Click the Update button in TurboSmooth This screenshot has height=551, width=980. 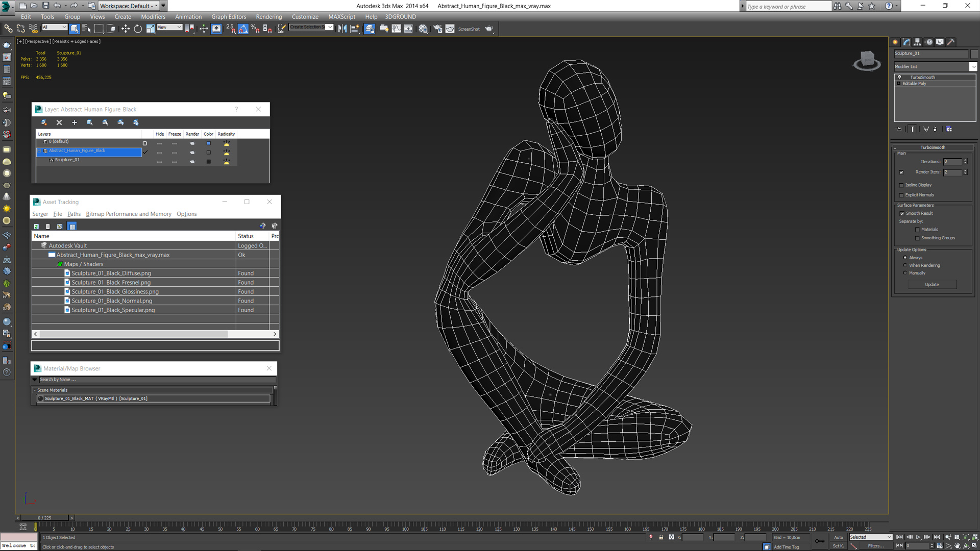[x=932, y=285]
